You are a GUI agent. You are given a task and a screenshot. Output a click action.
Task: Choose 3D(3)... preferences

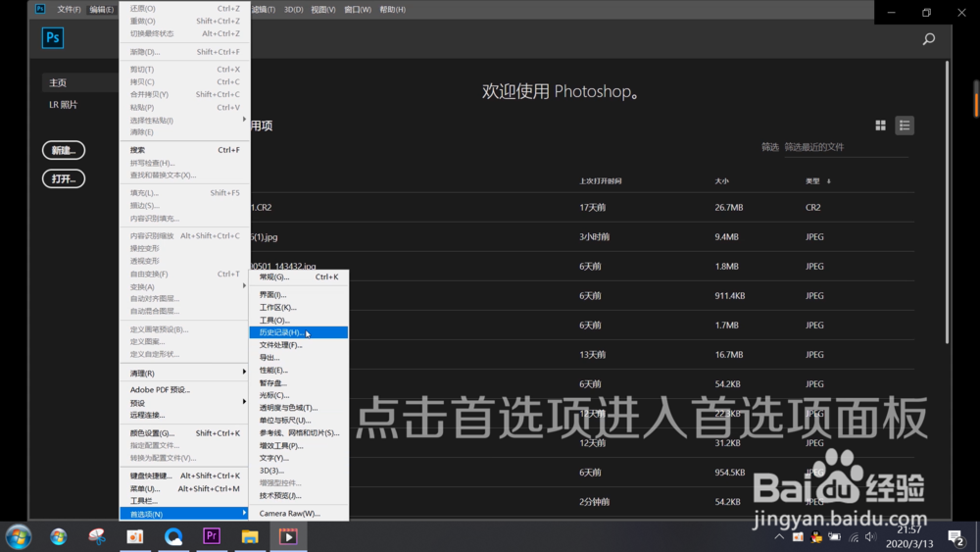(x=299, y=471)
